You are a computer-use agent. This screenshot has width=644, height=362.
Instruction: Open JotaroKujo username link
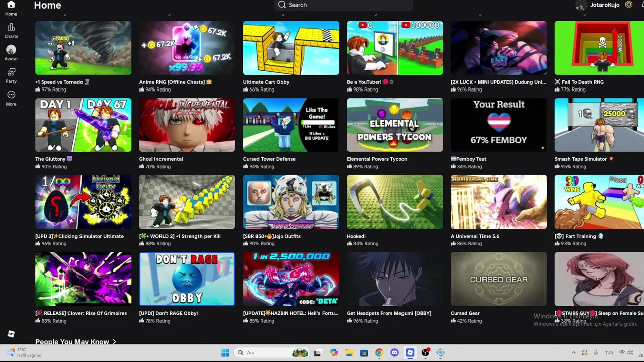[x=605, y=5]
